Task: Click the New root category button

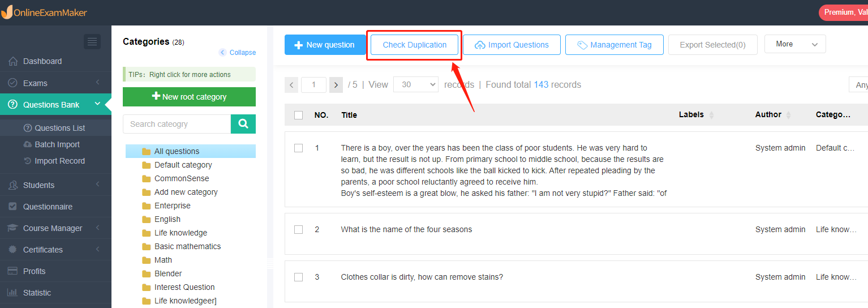Action: pyautogui.click(x=189, y=97)
